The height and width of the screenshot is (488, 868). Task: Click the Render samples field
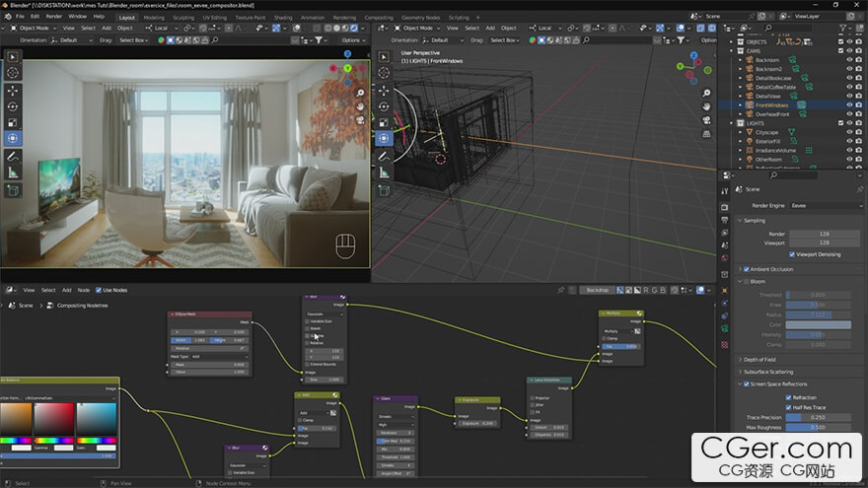(825, 234)
